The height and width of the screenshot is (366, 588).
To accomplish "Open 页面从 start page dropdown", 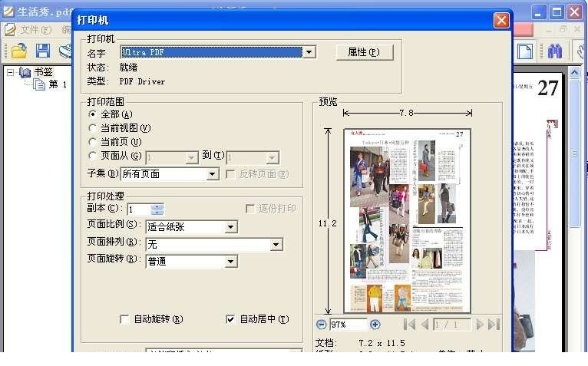I will tap(192, 158).
